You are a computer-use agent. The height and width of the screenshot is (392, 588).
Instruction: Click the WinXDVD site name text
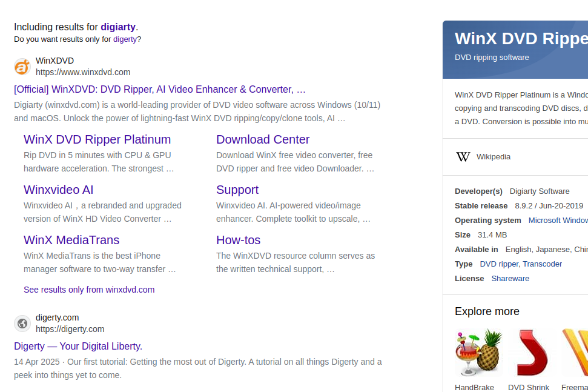[x=55, y=61]
